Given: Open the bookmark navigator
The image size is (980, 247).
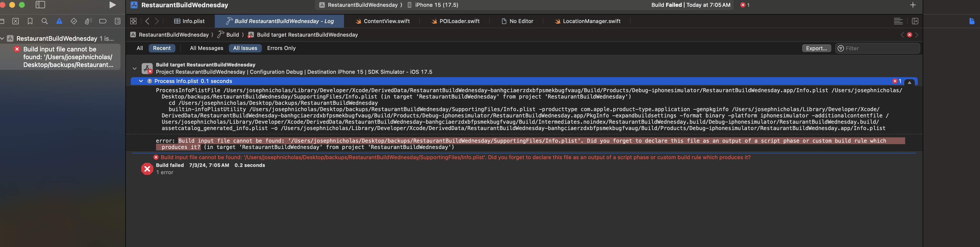Looking at the screenshot, I should tap(30, 21).
